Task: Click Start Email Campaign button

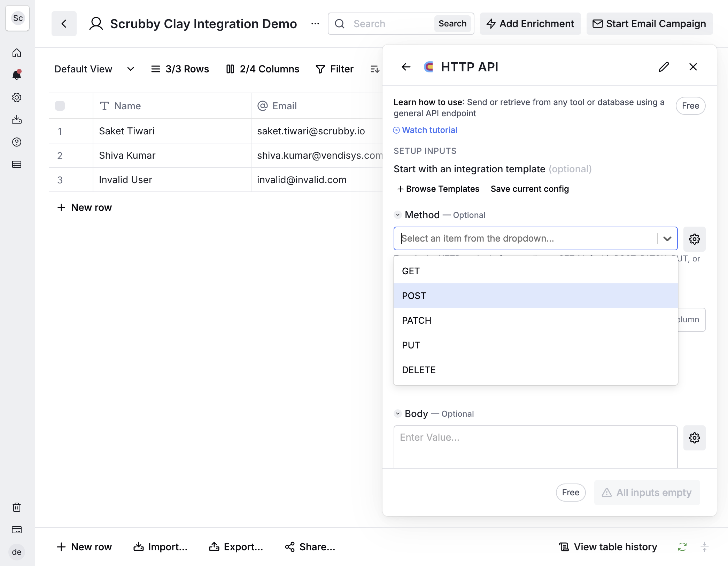Action: (650, 24)
